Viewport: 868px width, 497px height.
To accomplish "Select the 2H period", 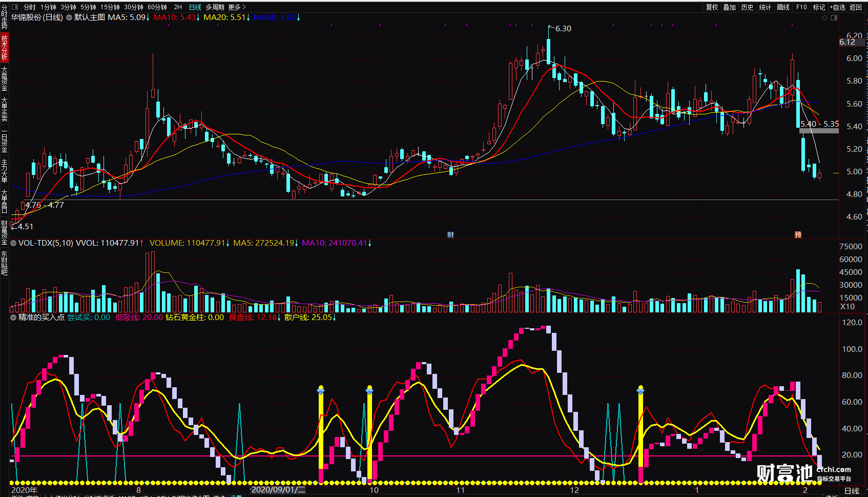I will (x=178, y=7).
